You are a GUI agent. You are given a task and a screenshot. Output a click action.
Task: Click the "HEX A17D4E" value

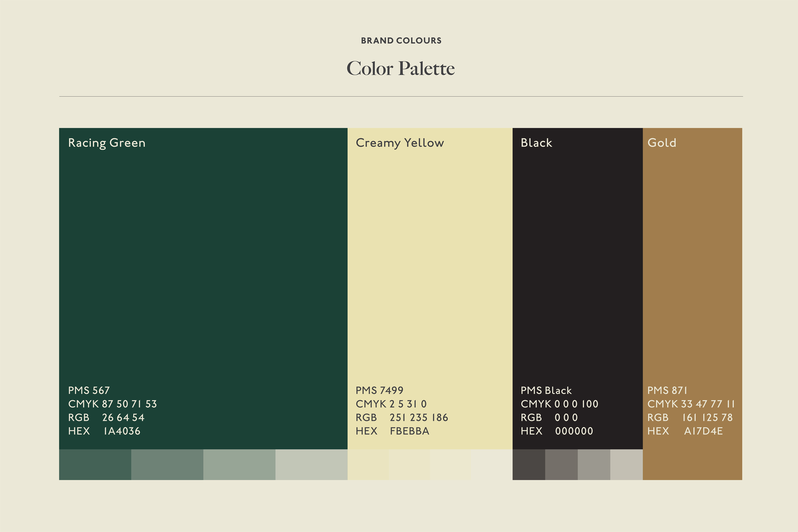click(685, 431)
